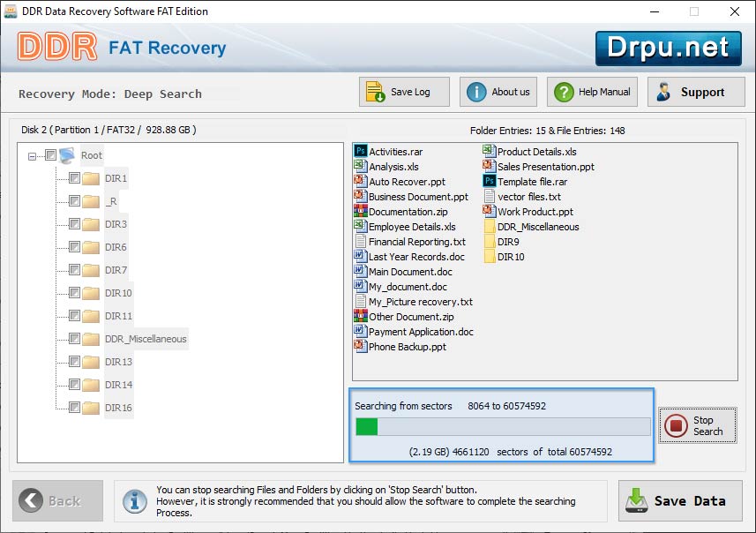Check the DIR1 folder checkbox
The height and width of the screenshot is (533, 756).
click(x=74, y=178)
